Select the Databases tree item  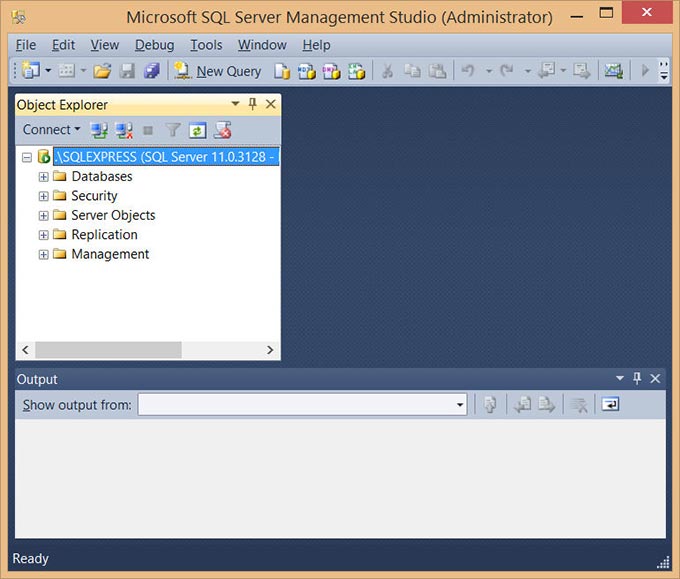tap(101, 177)
